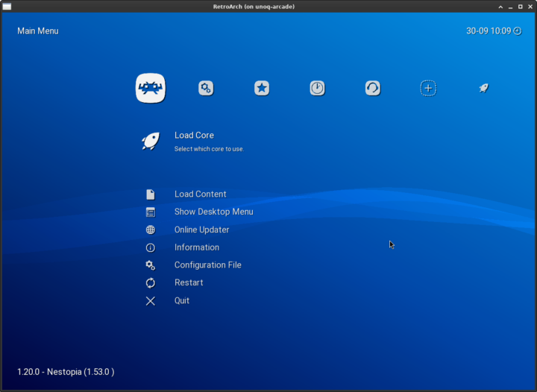Image resolution: width=537 pixels, height=392 pixels.
Task: Click the 30-09 10:09 date and time text
Action: click(x=489, y=31)
